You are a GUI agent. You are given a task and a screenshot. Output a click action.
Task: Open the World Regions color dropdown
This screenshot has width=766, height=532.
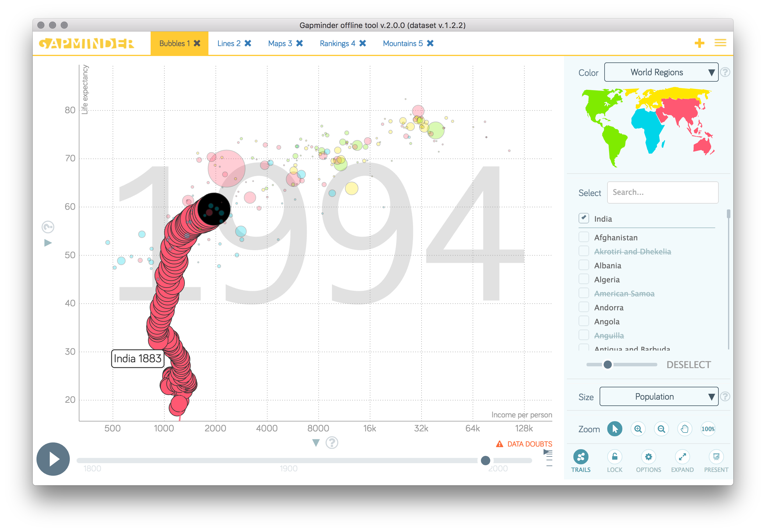pos(661,72)
